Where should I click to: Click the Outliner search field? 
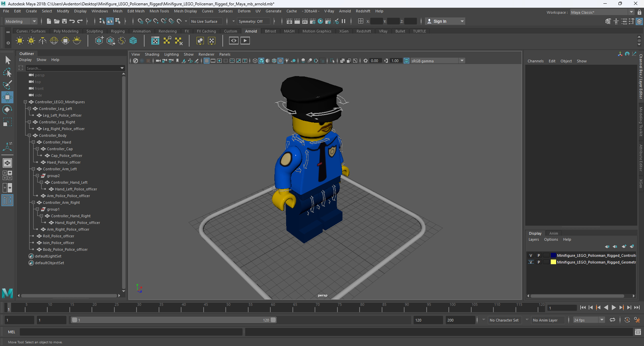75,68
